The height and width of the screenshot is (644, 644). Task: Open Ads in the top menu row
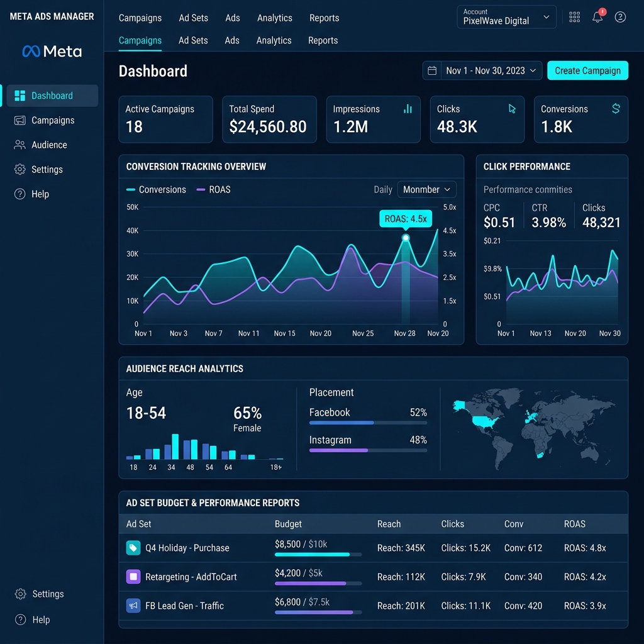233,18
